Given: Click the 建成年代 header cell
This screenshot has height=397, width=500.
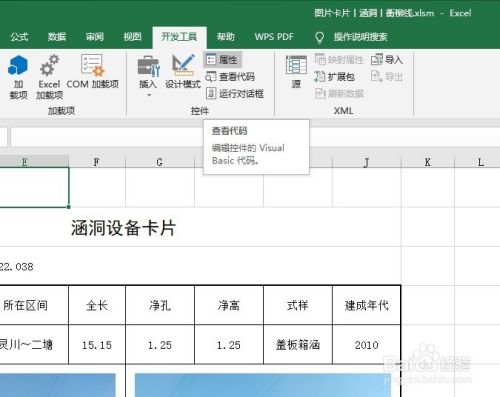Looking at the screenshot, I should pyautogui.click(x=367, y=305).
